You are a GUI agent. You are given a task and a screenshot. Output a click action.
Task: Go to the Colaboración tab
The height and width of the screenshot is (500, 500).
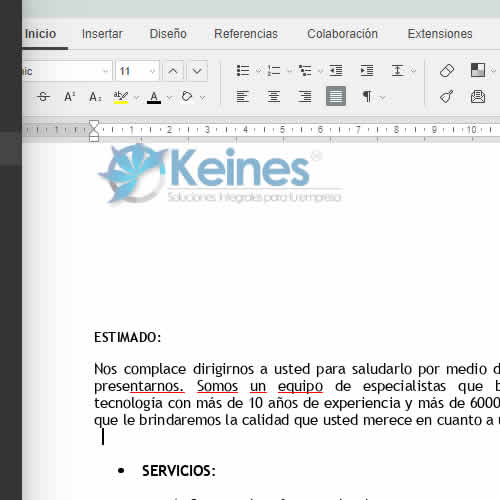pos(342,34)
